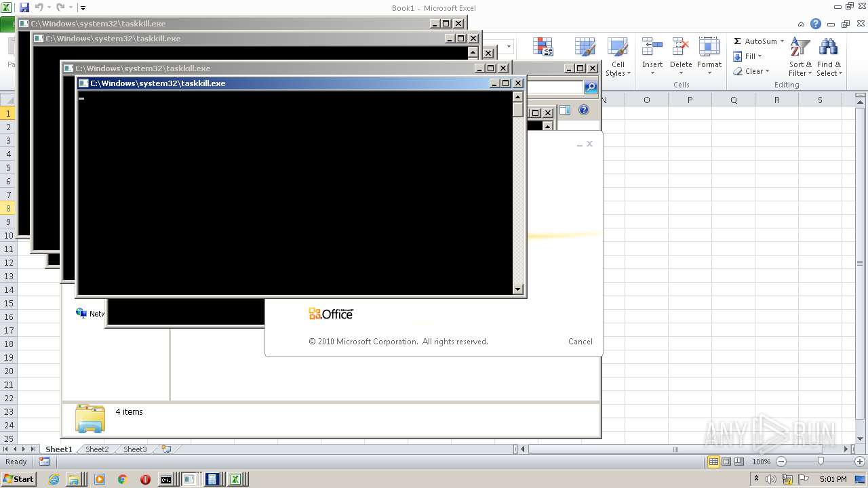Viewport: 868px width, 488px height.
Task: Click the Explorer help icon
Action: point(584,110)
